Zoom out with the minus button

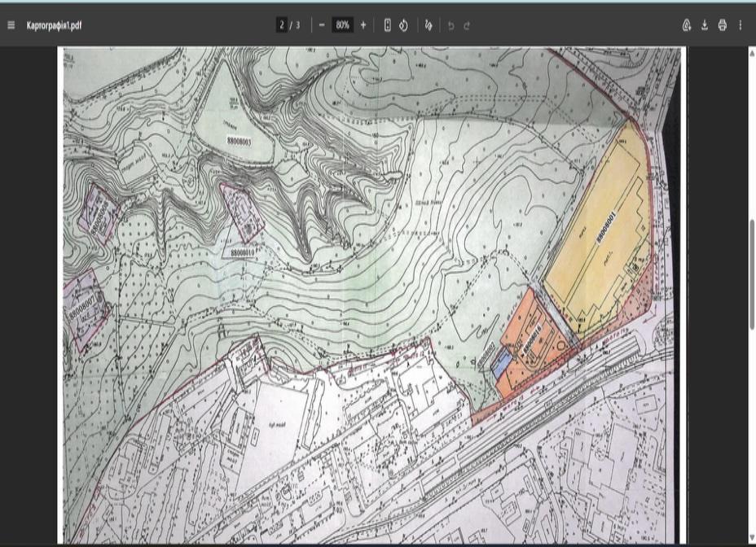(x=322, y=25)
